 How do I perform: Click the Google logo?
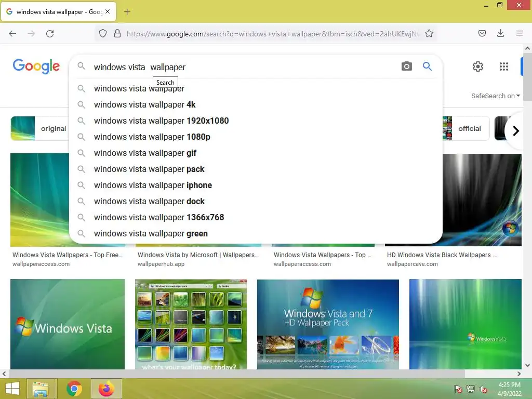click(x=36, y=66)
